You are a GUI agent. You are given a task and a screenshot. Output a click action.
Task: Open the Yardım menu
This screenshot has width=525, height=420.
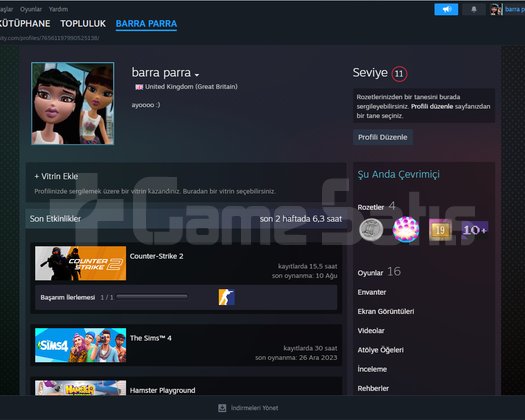(58, 9)
